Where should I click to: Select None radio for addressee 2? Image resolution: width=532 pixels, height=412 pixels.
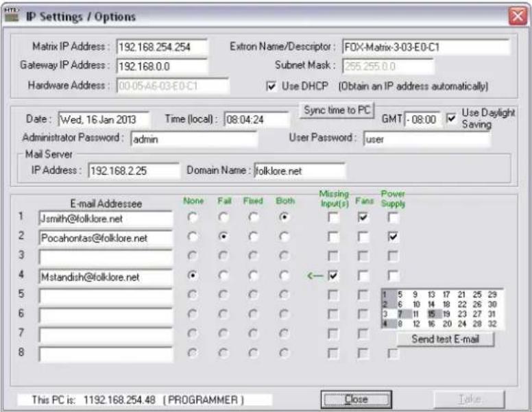click(193, 237)
